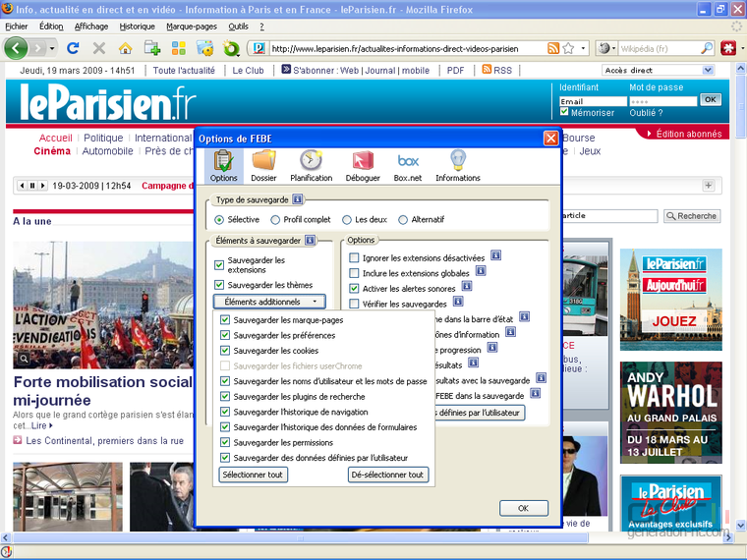747x560 pixels.
Task: Open the Édition menu
Action: coord(51,27)
